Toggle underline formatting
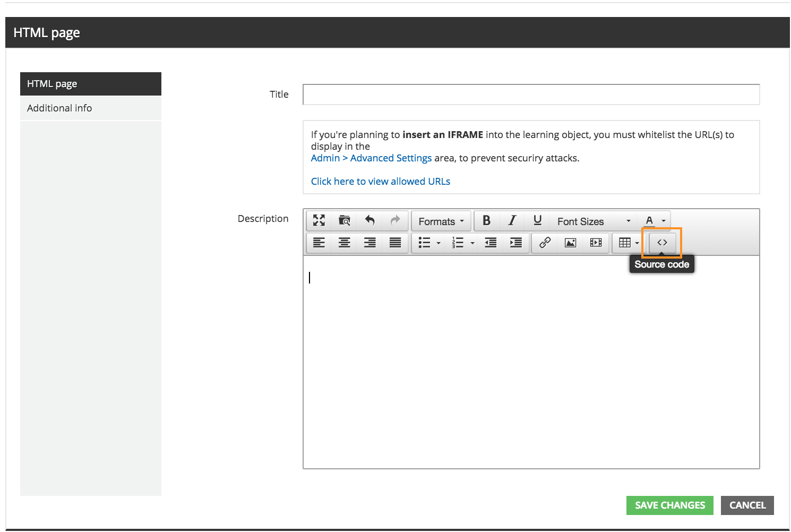 (x=537, y=220)
